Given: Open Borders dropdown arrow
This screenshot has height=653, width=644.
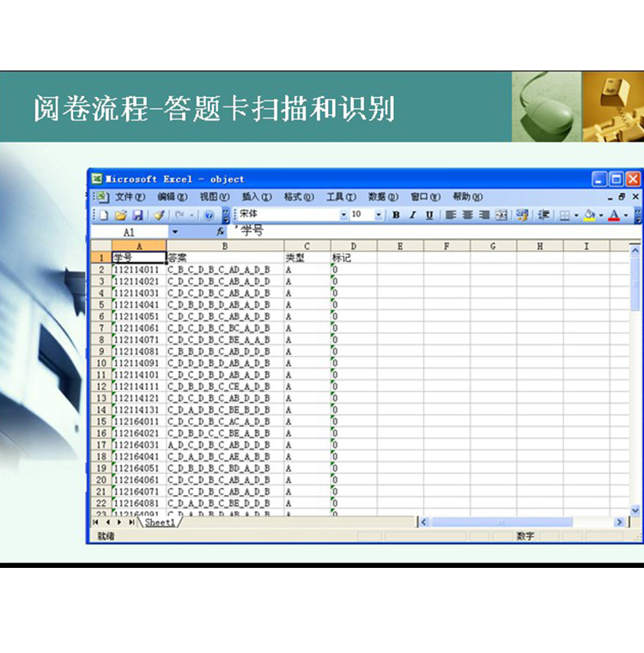Looking at the screenshot, I should 576,216.
